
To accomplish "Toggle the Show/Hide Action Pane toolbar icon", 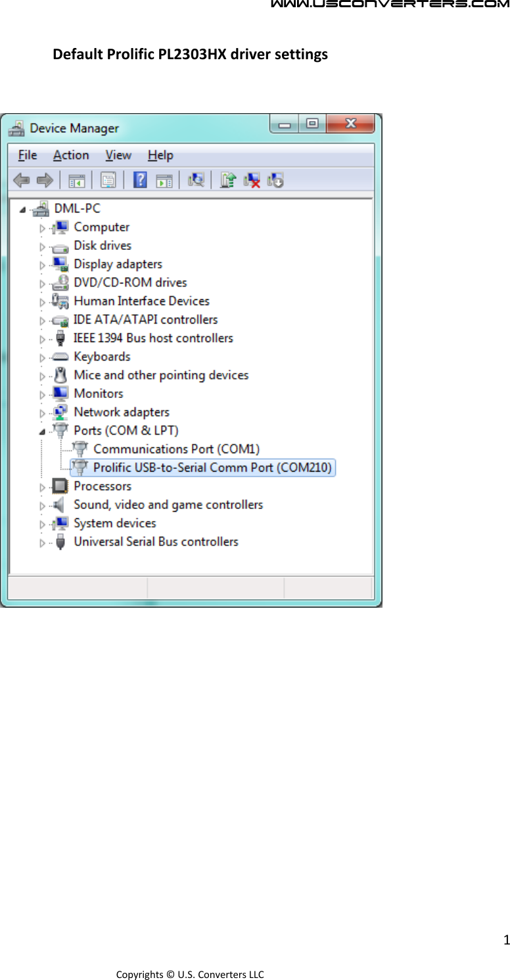I will click(164, 180).
